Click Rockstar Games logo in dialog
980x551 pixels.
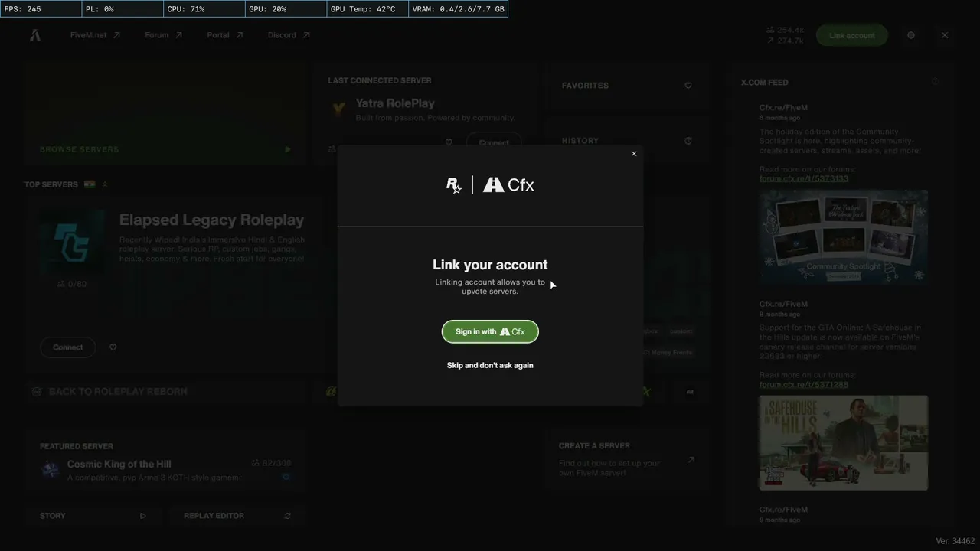pyautogui.click(x=454, y=185)
